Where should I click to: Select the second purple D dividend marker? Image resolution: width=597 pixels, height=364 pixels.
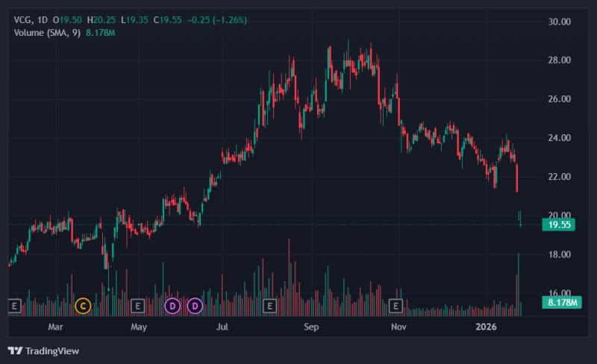coord(195,306)
